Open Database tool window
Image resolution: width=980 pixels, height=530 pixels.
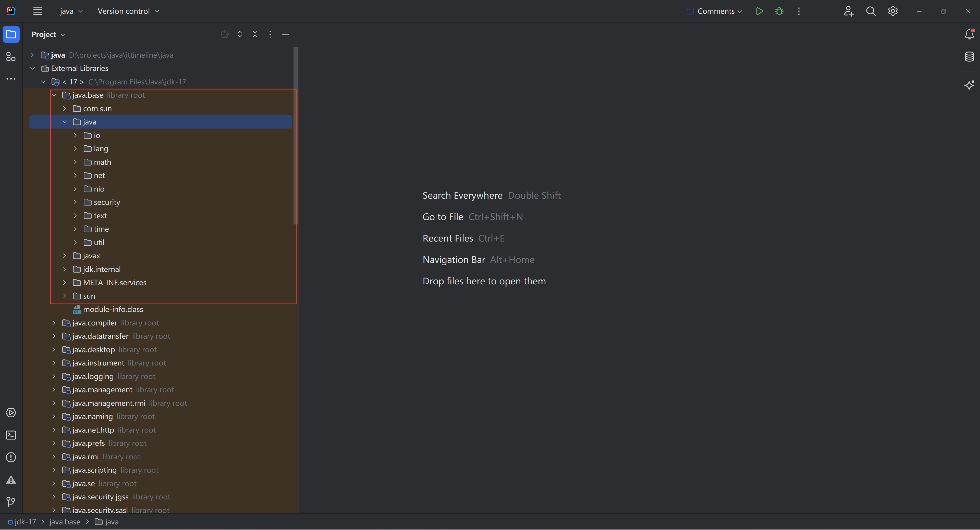click(x=969, y=57)
